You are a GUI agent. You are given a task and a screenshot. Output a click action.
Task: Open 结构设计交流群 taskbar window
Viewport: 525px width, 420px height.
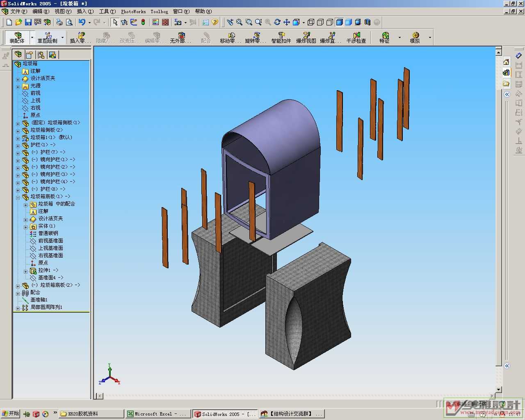pos(292,414)
